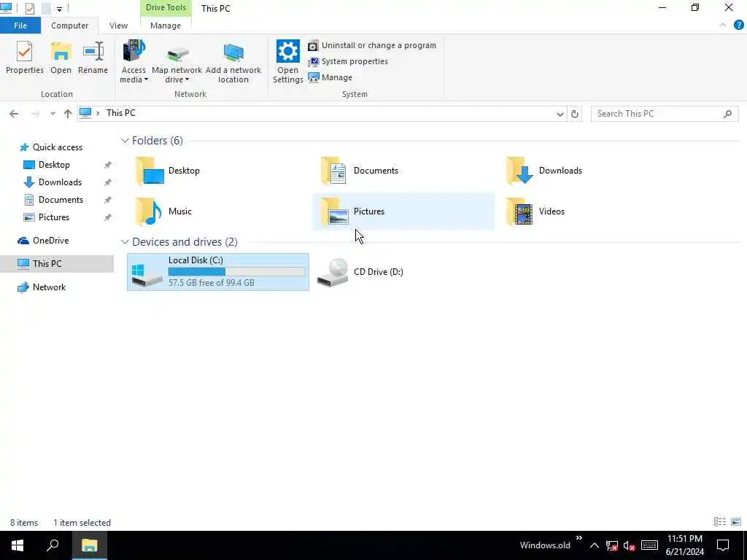
Task: Click the Open ribbon icon
Action: (x=61, y=52)
